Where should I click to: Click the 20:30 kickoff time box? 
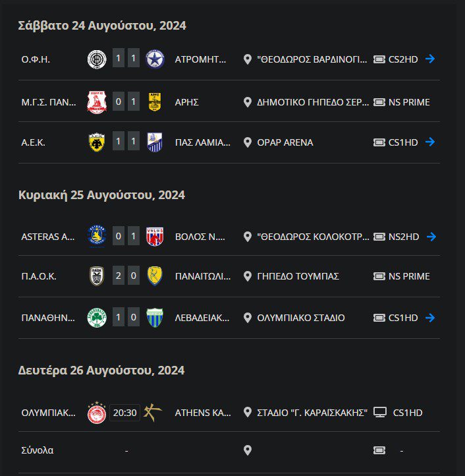pyautogui.click(x=125, y=413)
